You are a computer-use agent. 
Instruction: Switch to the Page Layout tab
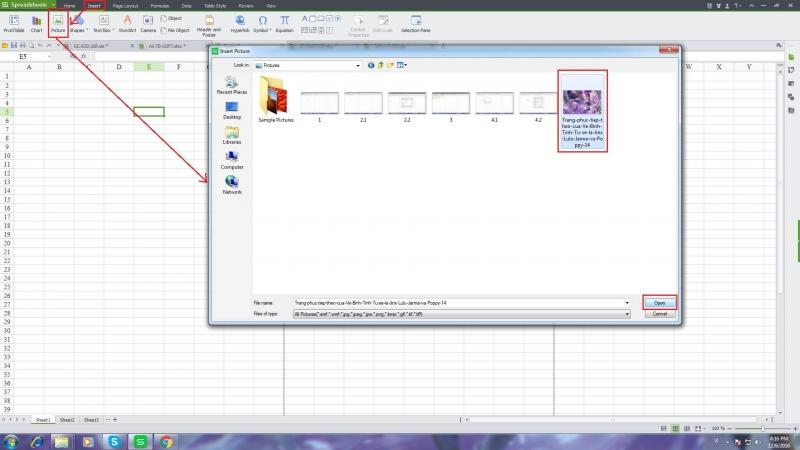[125, 5]
